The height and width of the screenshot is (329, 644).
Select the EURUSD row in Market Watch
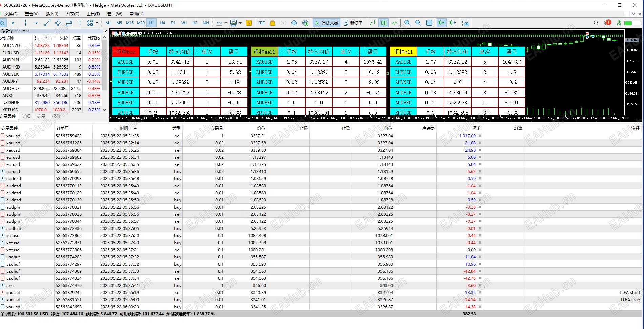[x=11, y=53]
